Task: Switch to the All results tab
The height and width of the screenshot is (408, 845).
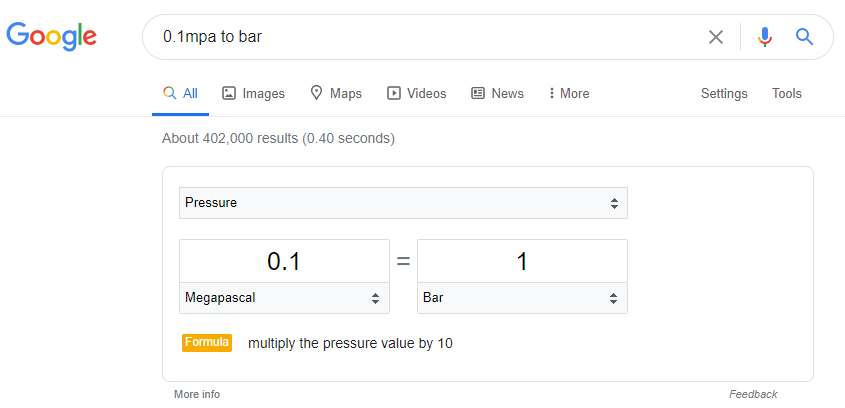Action: coord(181,93)
